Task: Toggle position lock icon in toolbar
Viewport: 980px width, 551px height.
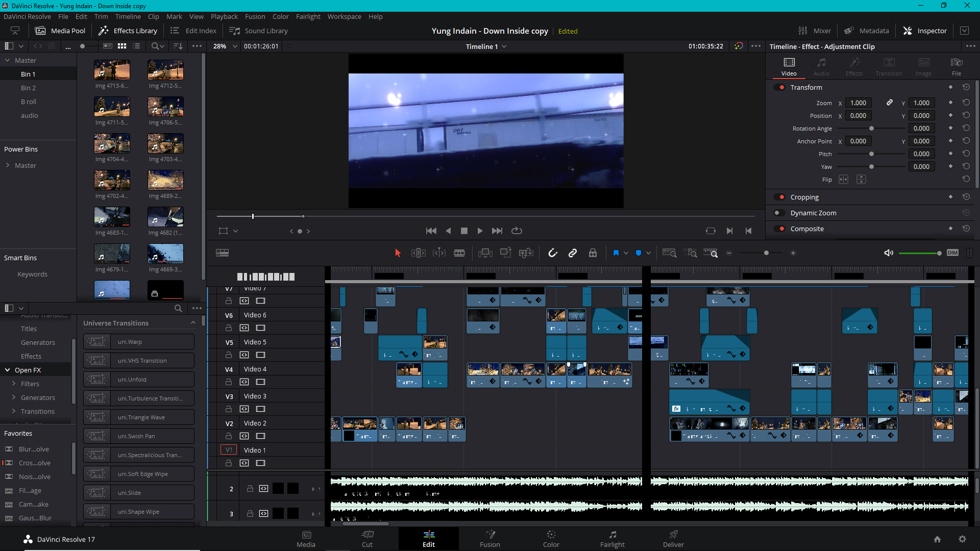Action: (x=593, y=253)
